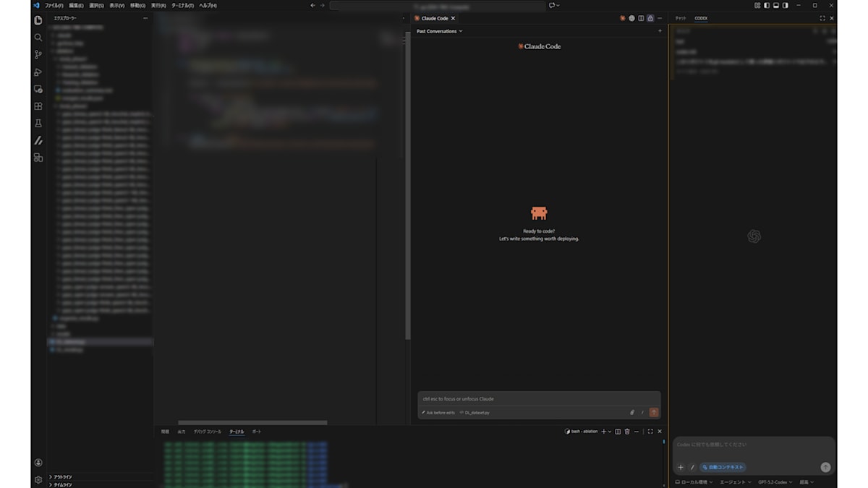Close the terminal panel

[x=660, y=432]
